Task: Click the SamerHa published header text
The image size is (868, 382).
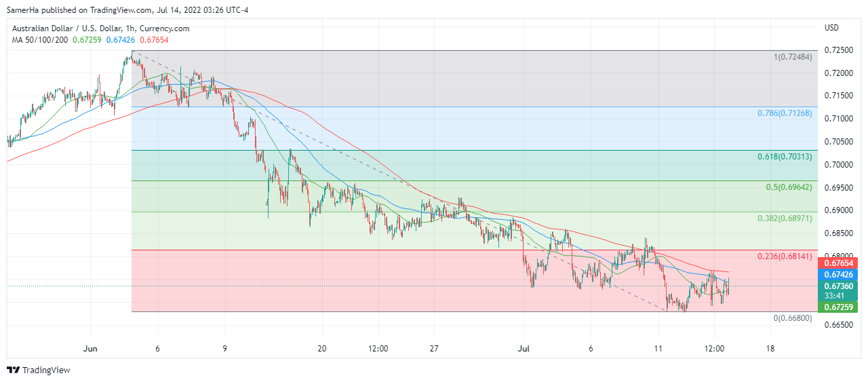Action: pyautogui.click(x=127, y=10)
